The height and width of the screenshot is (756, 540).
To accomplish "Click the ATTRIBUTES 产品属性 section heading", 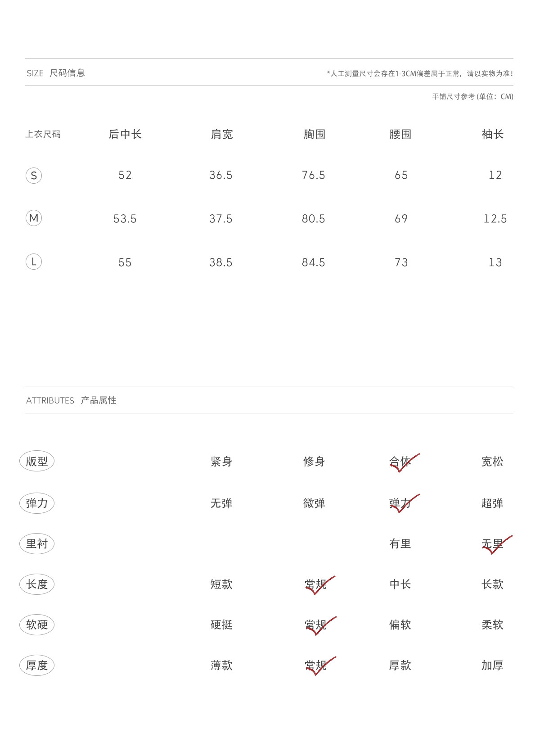I will click(71, 400).
